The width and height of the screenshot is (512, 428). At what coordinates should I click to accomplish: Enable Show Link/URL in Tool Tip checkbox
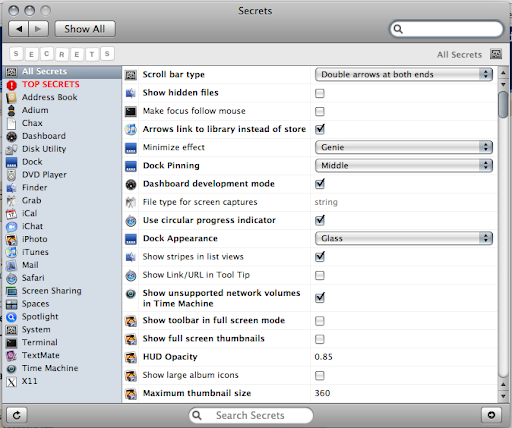pos(320,275)
